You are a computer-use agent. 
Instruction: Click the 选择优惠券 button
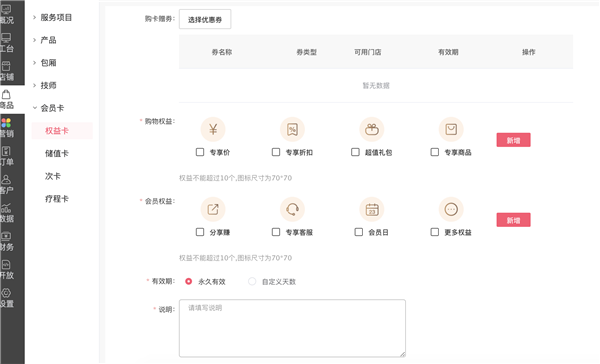205,19
